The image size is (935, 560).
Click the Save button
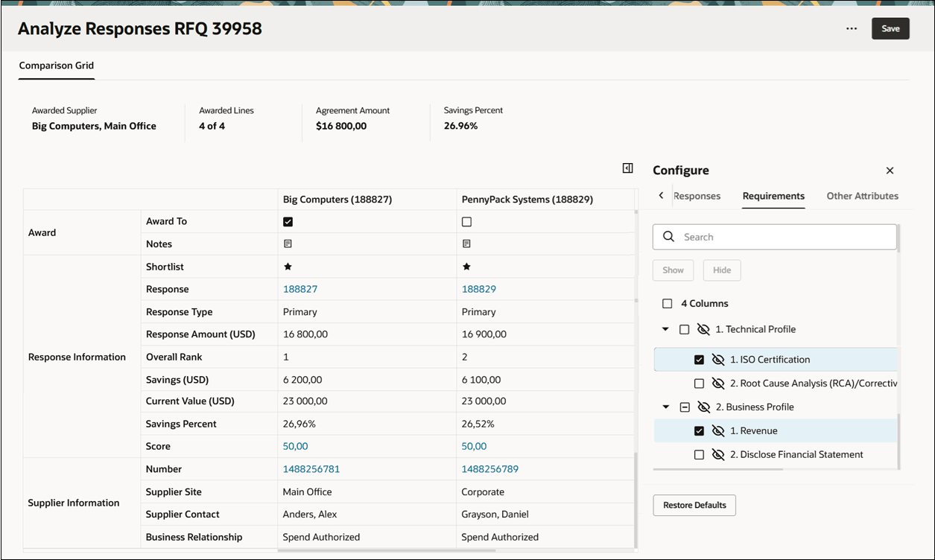point(890,28)
